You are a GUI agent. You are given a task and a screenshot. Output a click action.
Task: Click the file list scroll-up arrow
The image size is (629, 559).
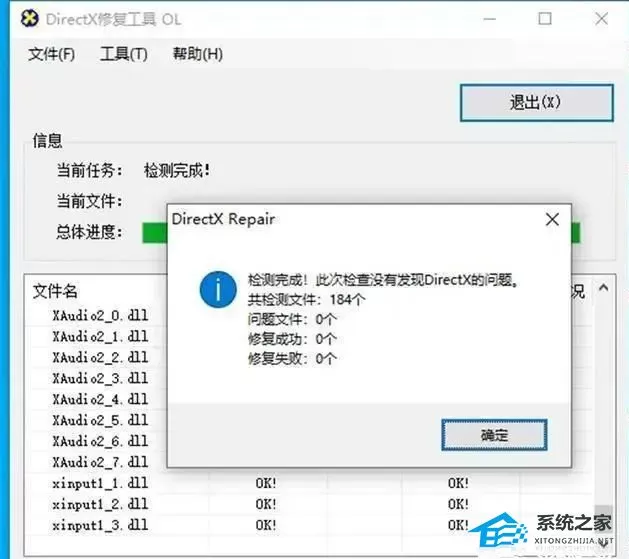[603, 288]
